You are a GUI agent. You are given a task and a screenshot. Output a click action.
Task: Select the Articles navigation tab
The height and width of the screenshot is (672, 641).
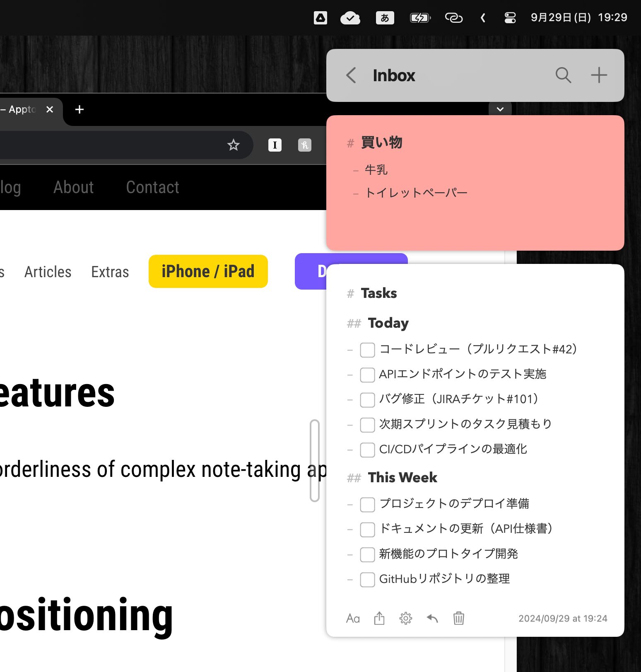[48, 272]
